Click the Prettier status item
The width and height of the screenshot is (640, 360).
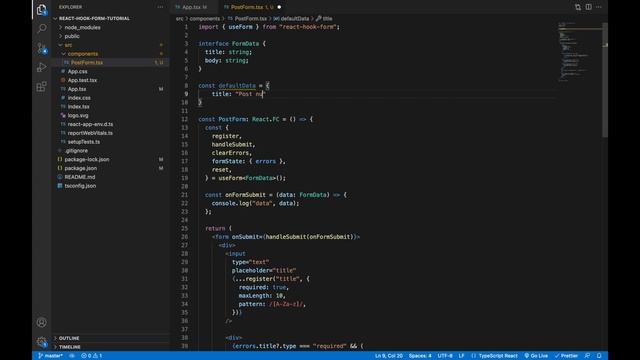coord(566,356)
